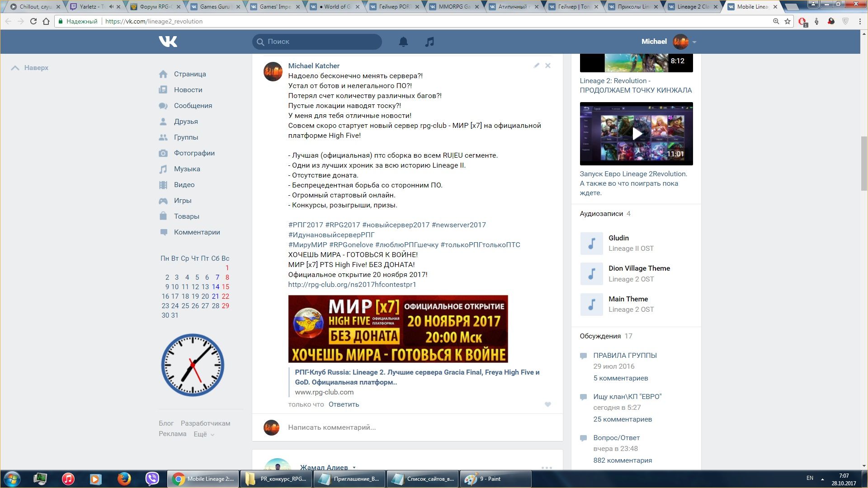
Task: Edit the comment with pencil icon
Action: tap(536, 66)
